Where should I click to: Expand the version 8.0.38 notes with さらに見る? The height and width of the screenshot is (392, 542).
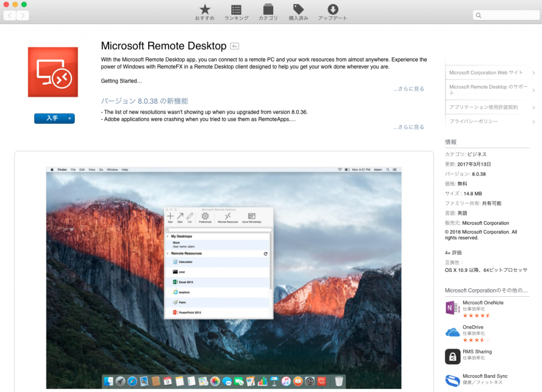(x=409, y=127)
